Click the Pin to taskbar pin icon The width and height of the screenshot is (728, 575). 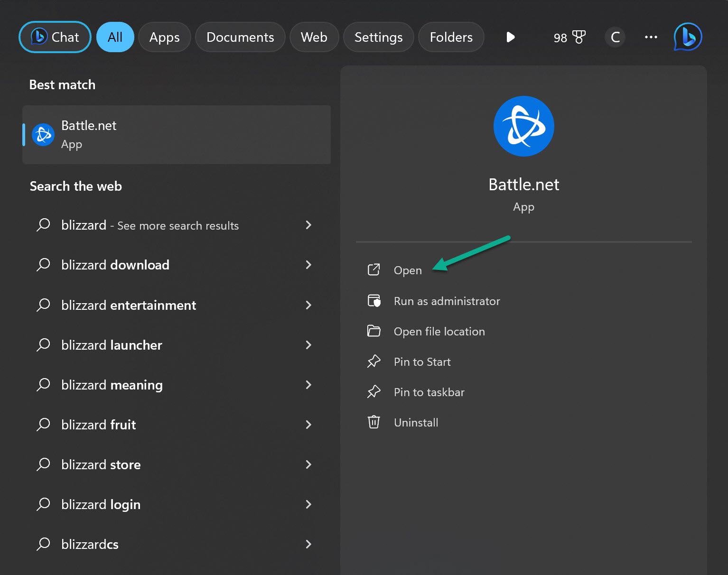point(374,392)
